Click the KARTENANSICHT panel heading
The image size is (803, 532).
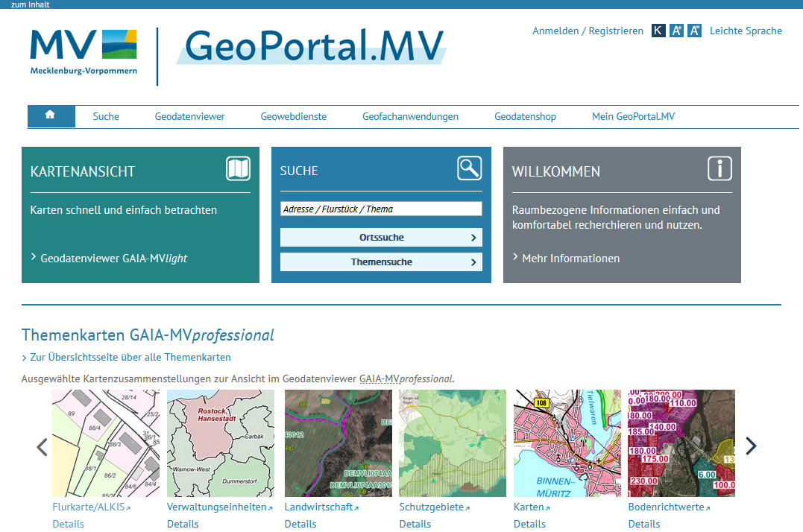point(83,171)
